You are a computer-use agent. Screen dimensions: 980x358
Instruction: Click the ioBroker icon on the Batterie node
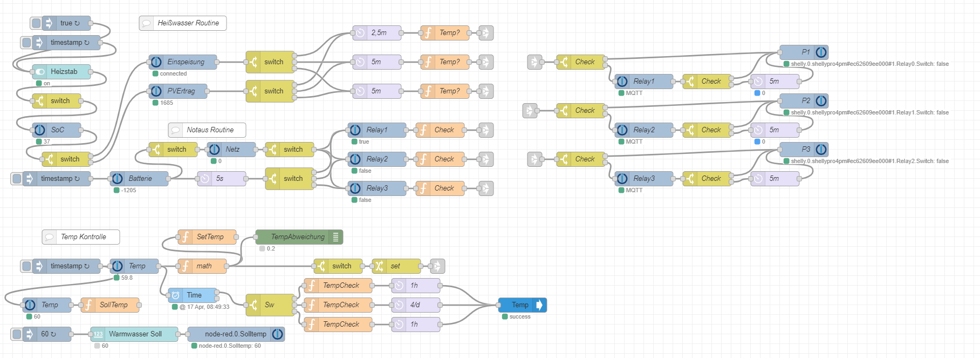tap(117, 179)
